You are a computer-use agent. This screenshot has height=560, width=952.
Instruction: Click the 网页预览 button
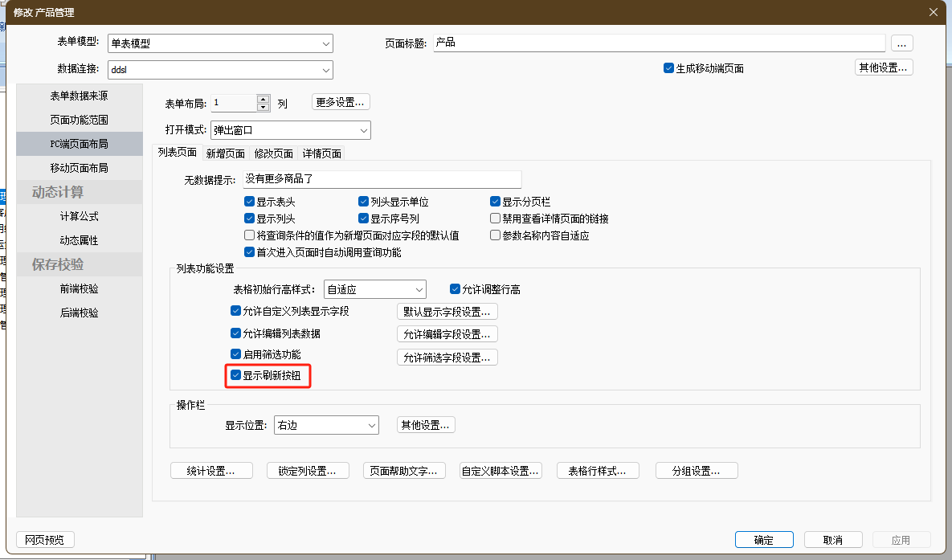(45, 540)
